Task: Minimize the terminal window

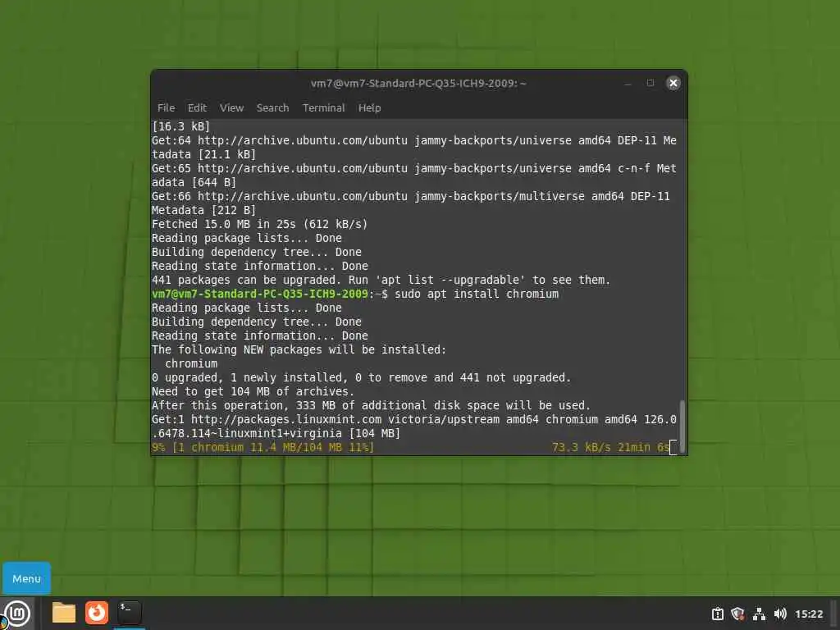Action: click(628, 83)
